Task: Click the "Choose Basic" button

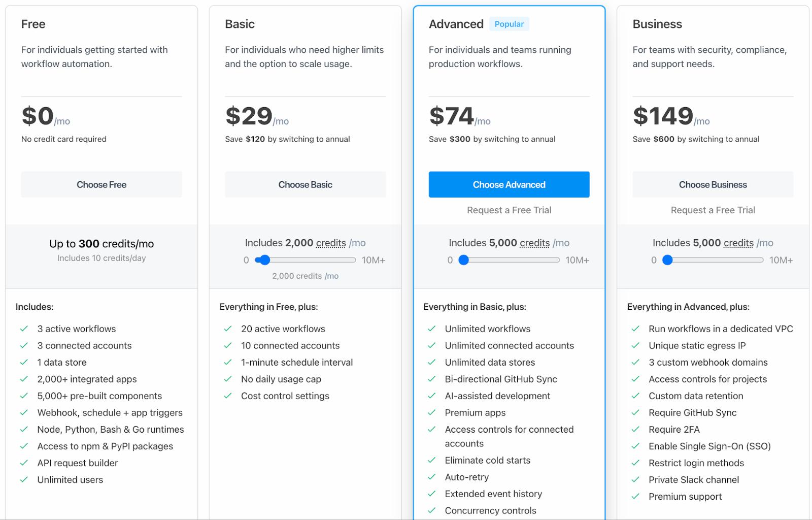Action: (x=305, y=184)
